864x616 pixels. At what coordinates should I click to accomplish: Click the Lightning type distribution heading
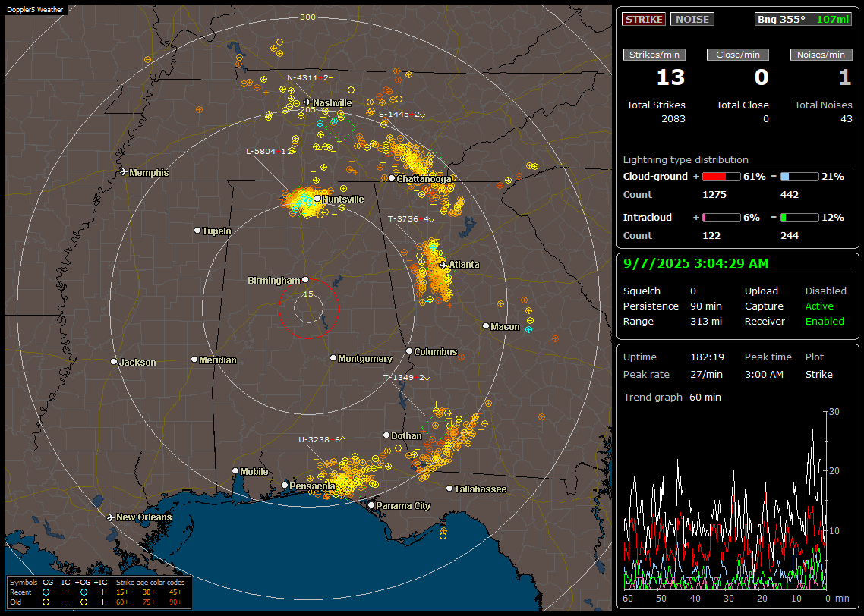686,159
